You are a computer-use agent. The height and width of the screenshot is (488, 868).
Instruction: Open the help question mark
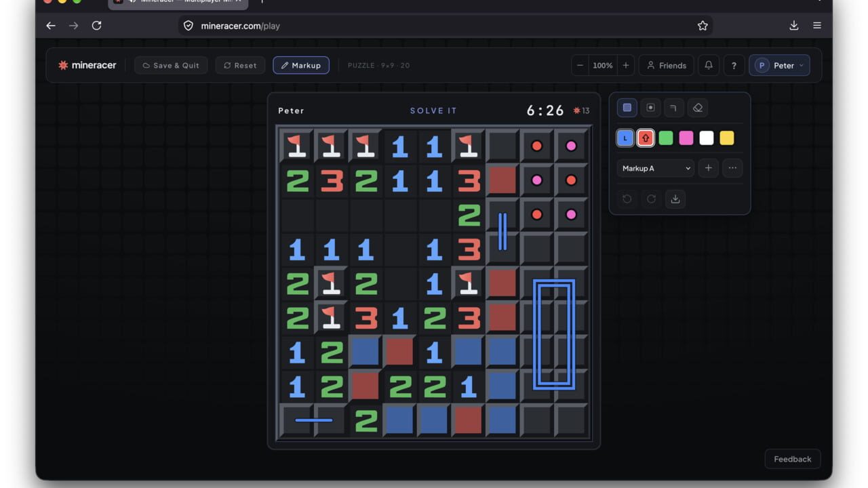734,65
